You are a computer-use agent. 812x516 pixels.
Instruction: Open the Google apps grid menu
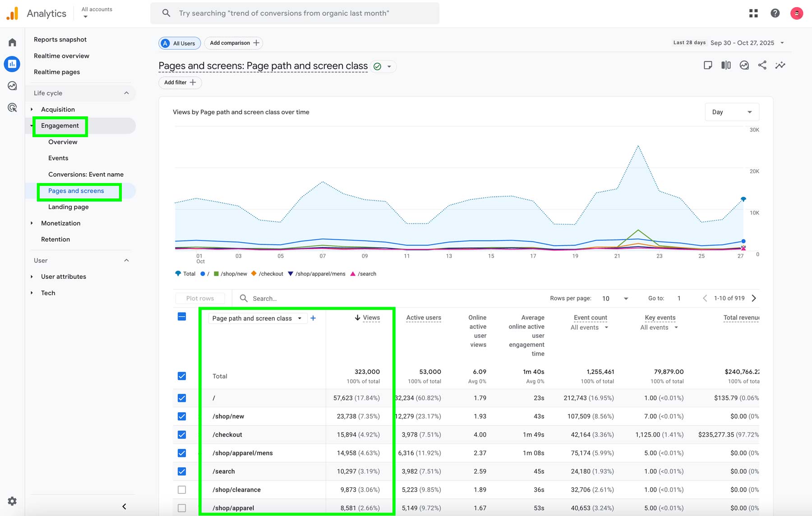click(x=753, y=13)
